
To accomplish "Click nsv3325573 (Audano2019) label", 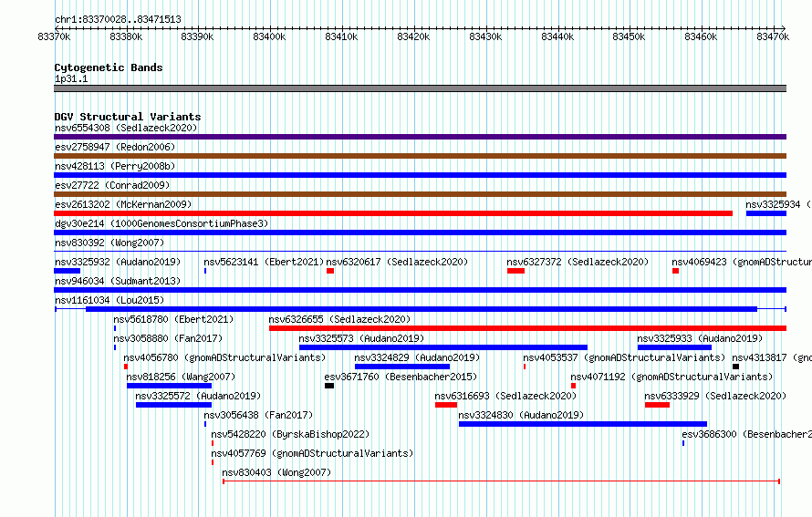I will [x=361, y=338].
